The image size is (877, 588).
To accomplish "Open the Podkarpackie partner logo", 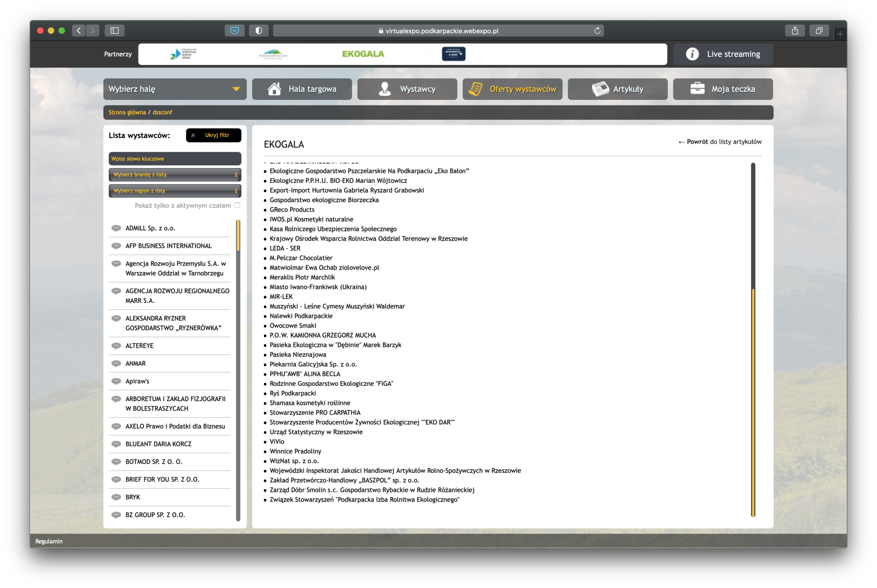I will 273,54.
